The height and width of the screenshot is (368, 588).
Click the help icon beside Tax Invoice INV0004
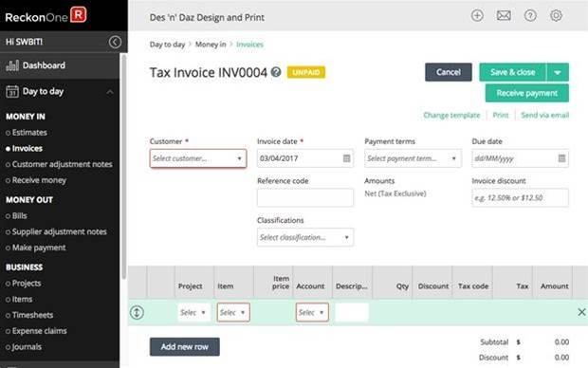pos(276,72)
